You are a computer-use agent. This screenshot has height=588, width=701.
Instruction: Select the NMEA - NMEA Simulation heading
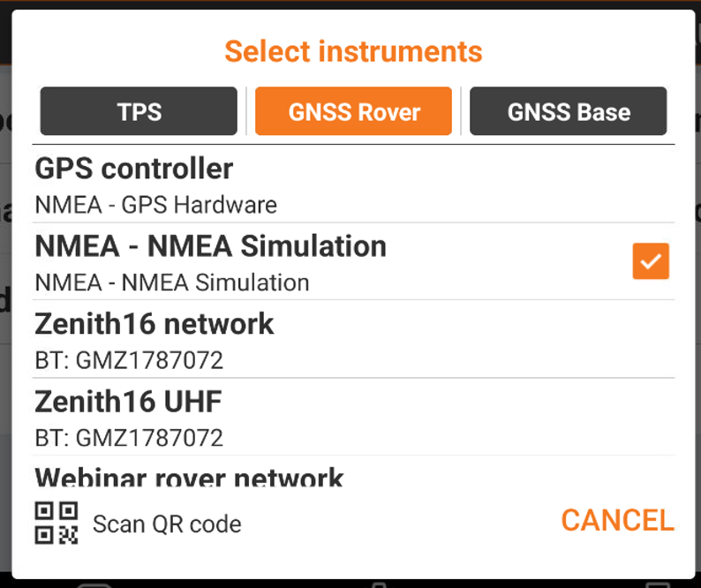(x=210, y=245)
